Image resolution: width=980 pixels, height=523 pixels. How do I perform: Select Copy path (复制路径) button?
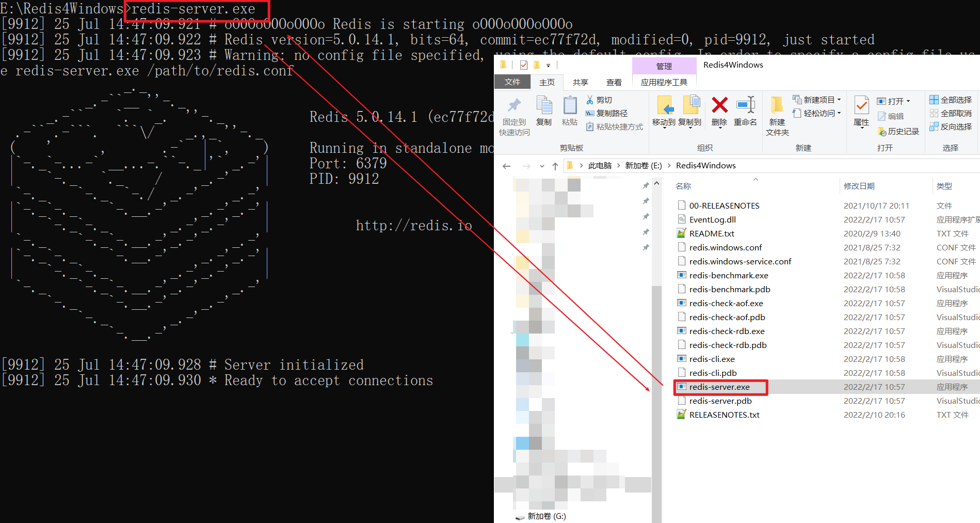click(606, 113)
